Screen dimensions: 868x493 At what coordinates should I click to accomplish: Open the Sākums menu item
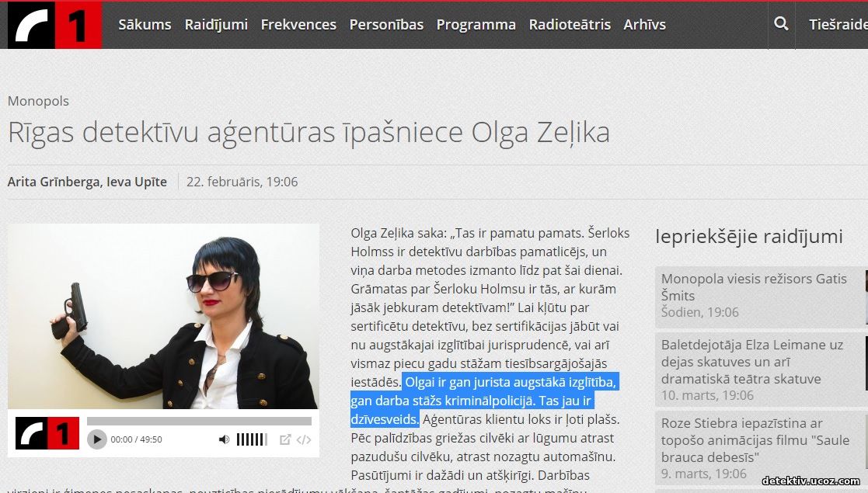145,25
